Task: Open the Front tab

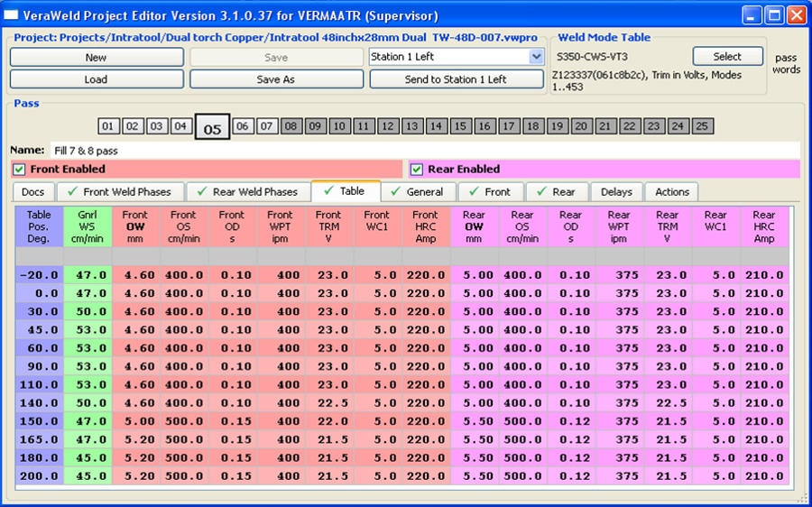Action: [492, 191]
